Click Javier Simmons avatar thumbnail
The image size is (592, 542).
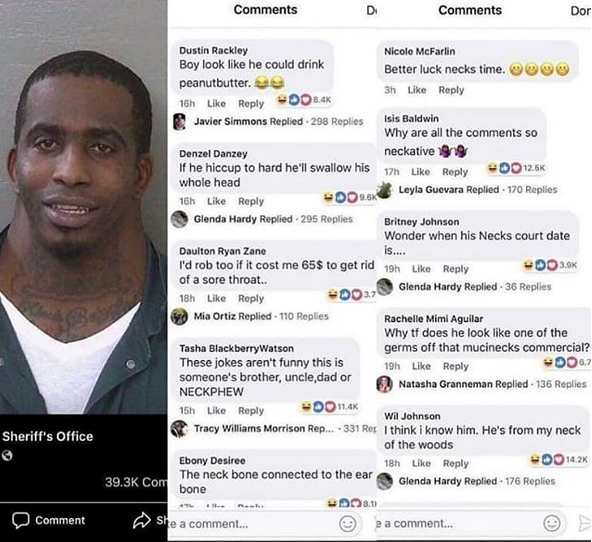[x=179, y=122]
